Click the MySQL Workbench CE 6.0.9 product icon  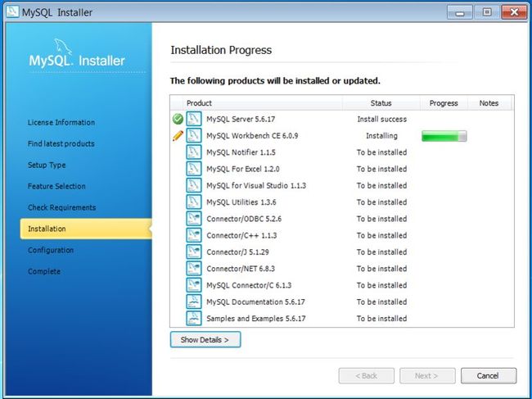[194, 135]
